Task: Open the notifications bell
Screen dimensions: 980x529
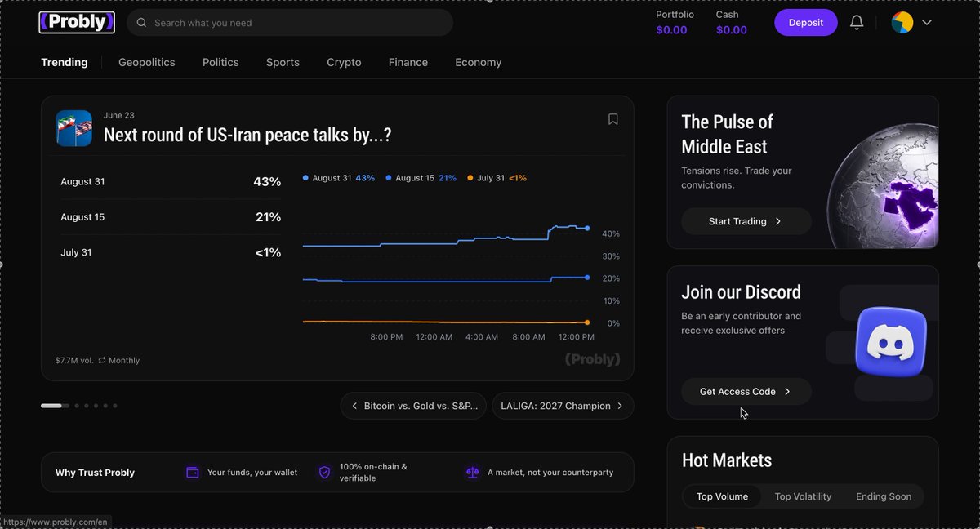Action: click(x=857, y=23)
